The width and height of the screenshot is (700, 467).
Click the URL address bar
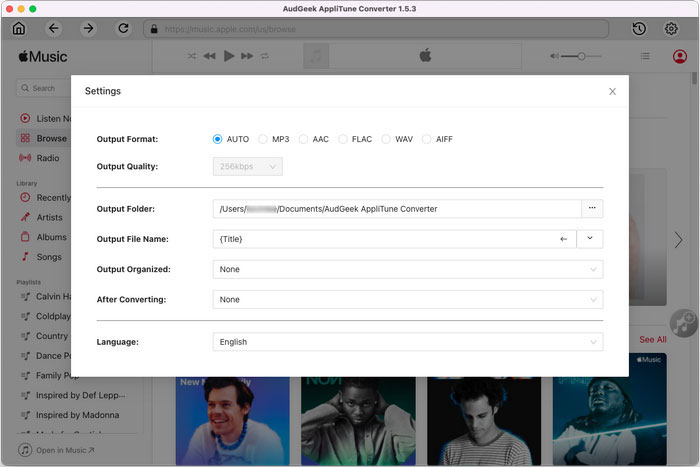[376, 29]
